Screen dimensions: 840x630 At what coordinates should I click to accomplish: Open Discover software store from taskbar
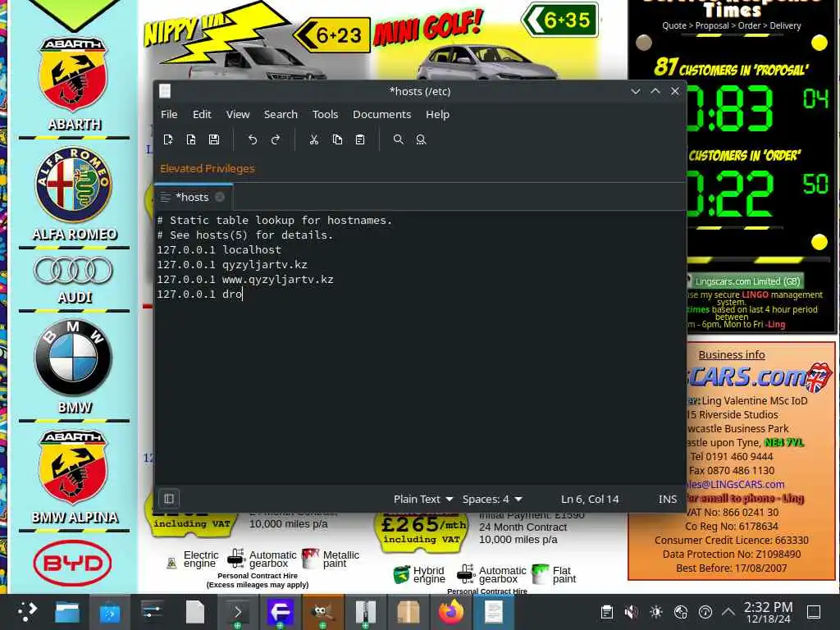[109, 611]
